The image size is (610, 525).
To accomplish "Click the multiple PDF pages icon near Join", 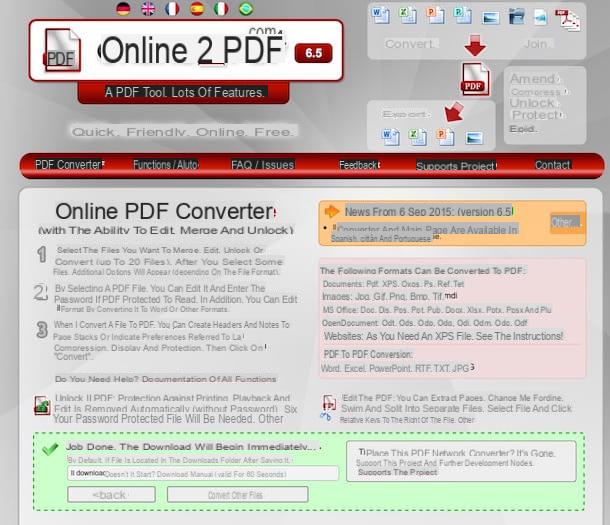I will [x=567, y=19].
